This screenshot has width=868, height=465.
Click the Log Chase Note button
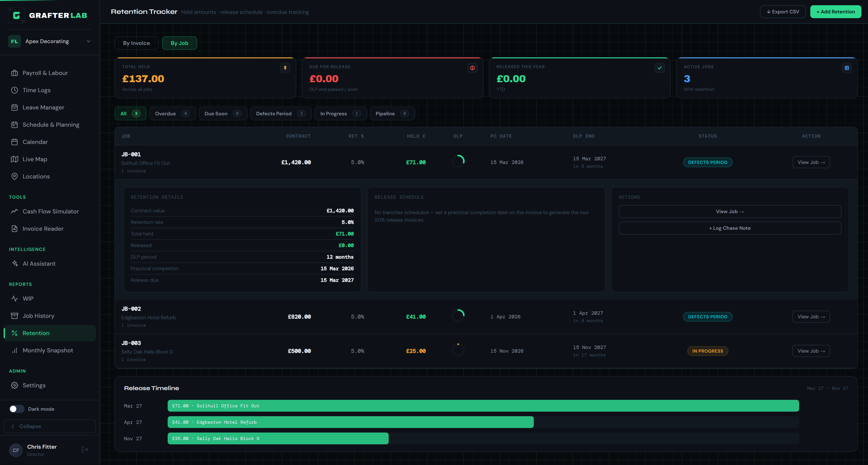click(x=730, y=228)
